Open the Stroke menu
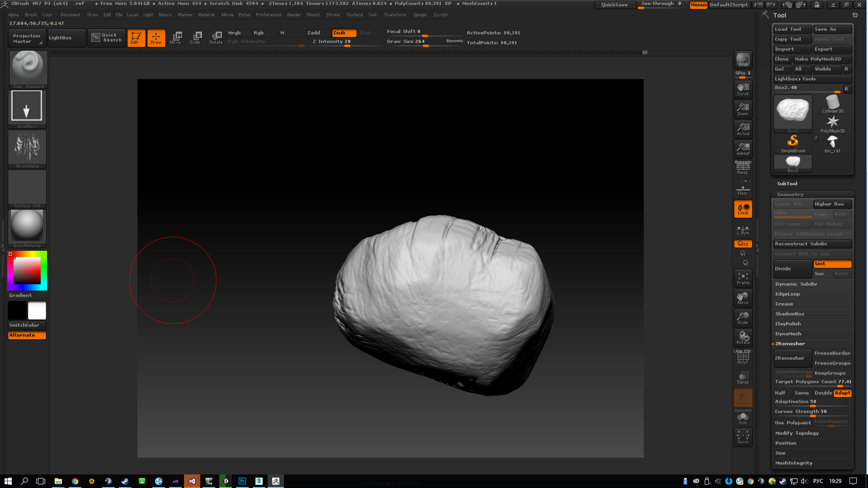The width and height of the screenshot is (868, 488). [x=333, y=15]
